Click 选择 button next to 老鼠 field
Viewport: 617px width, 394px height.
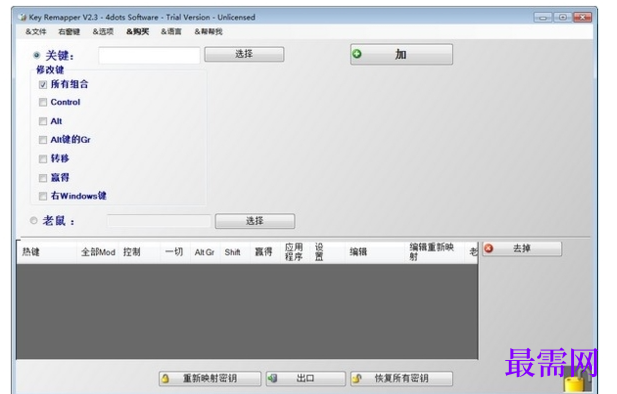pyautogui.click(x=255, y=221)
